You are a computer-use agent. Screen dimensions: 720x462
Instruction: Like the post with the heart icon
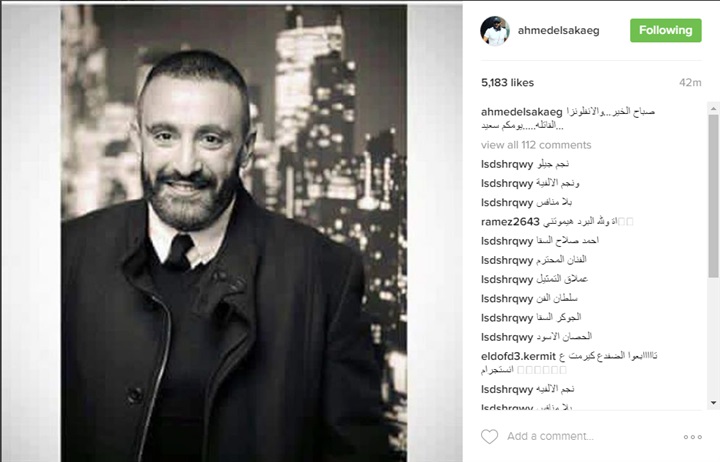coord(489,436)
